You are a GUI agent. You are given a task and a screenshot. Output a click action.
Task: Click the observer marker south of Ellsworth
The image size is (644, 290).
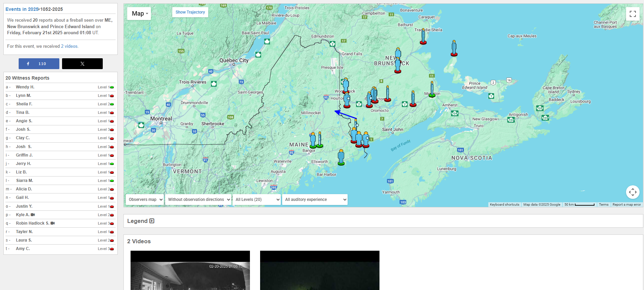(x=341, y=158)
